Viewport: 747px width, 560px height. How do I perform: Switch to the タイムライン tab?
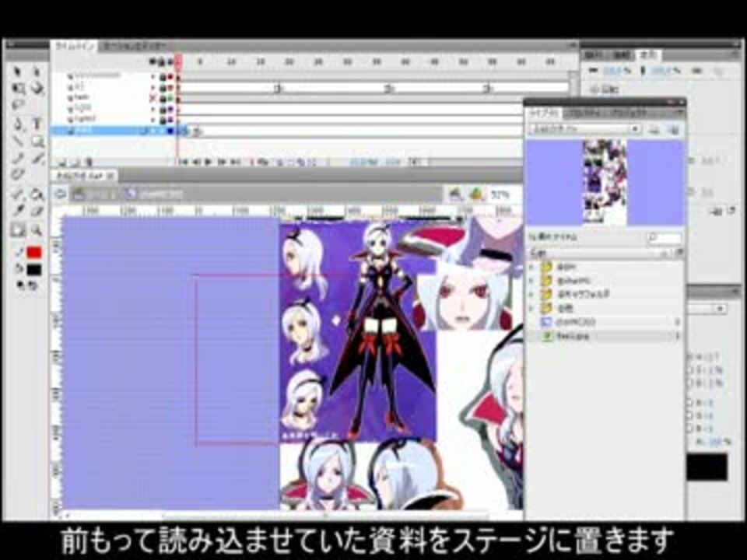(75, 46)
